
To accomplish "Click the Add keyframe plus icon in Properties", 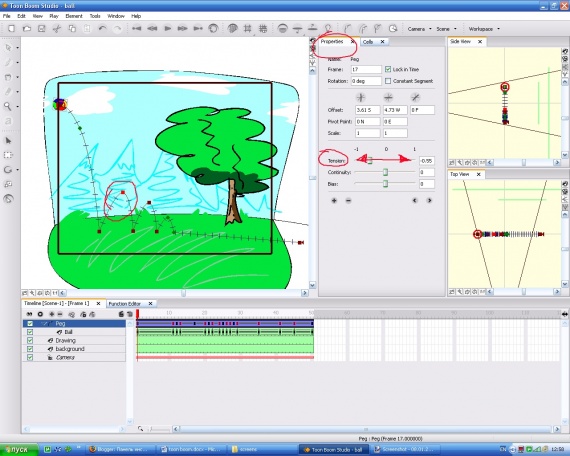I will [x=334, y=200].
